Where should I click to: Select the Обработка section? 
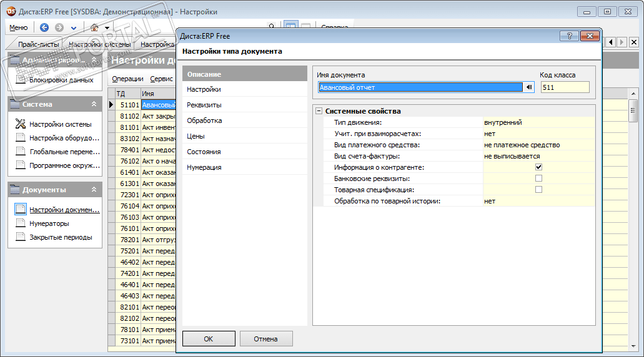tap(245, 120)
